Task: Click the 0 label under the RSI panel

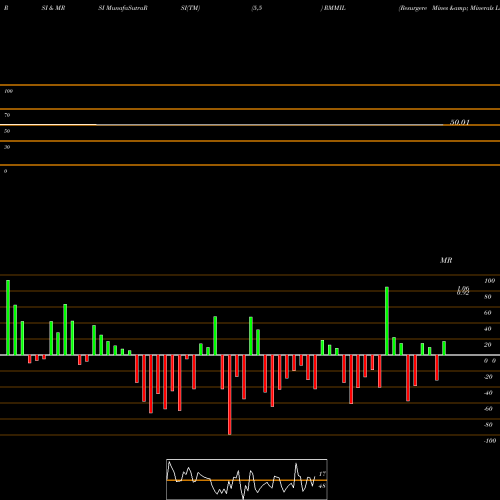Action: (x=5, y=171)
